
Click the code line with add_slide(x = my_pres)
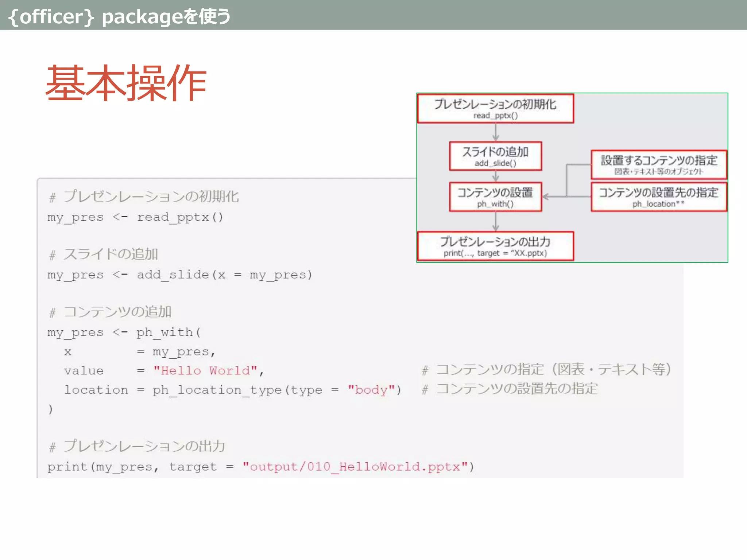pos(179,275)
